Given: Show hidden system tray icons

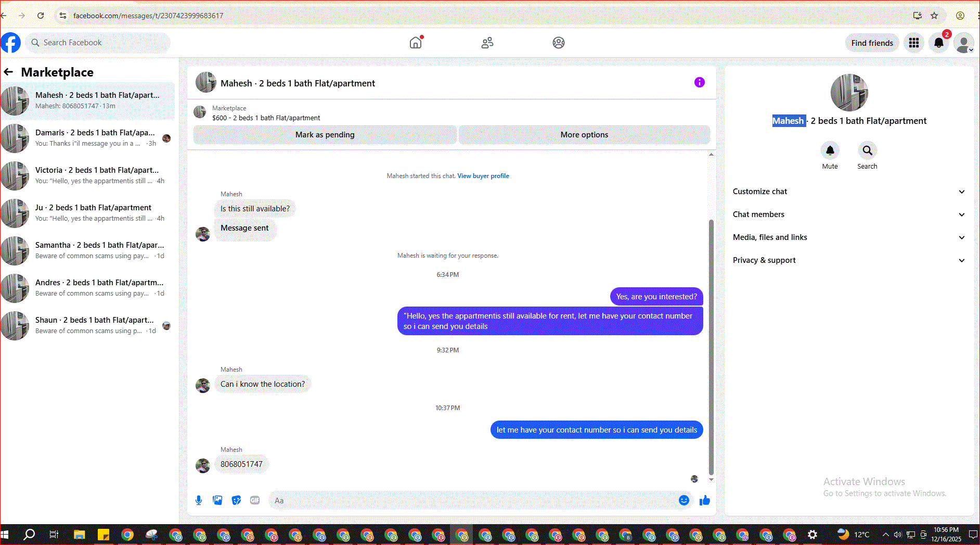Looking at the screenshot, I should pyautogui.click(x=885, y=535).
